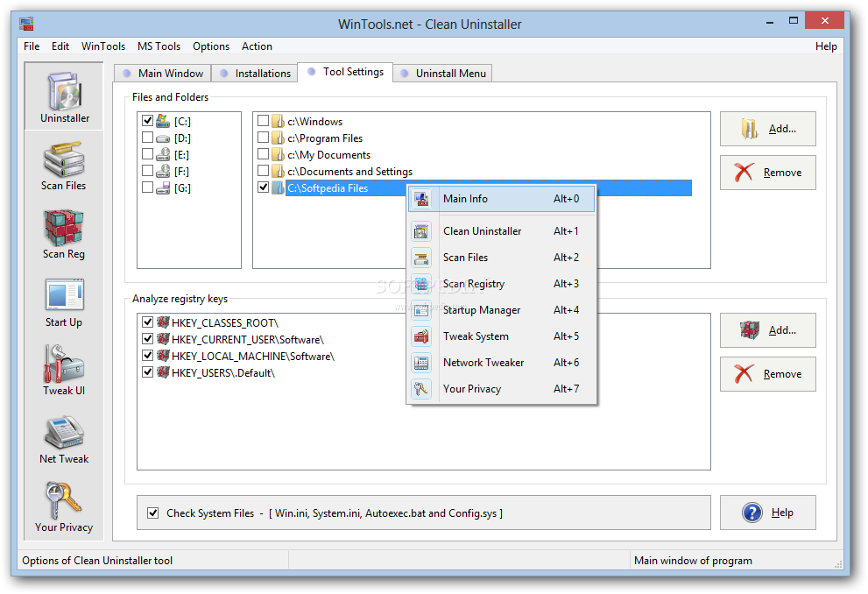Open the Tweak UI sidebar tool
868x594 pixels.
(x=64, y=371)
